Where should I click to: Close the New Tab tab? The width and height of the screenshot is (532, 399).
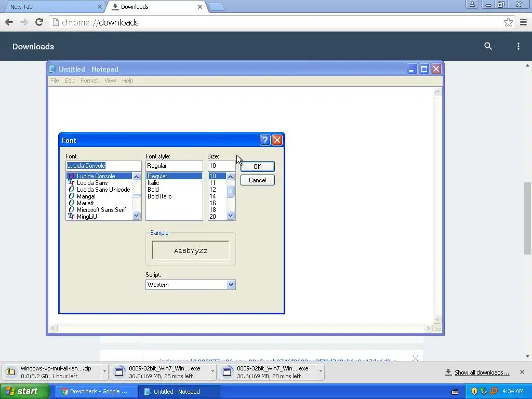(99, 6)
